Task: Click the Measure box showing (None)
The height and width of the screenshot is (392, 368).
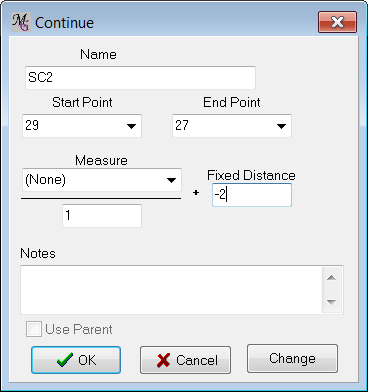Action: [x=102, y=180]
